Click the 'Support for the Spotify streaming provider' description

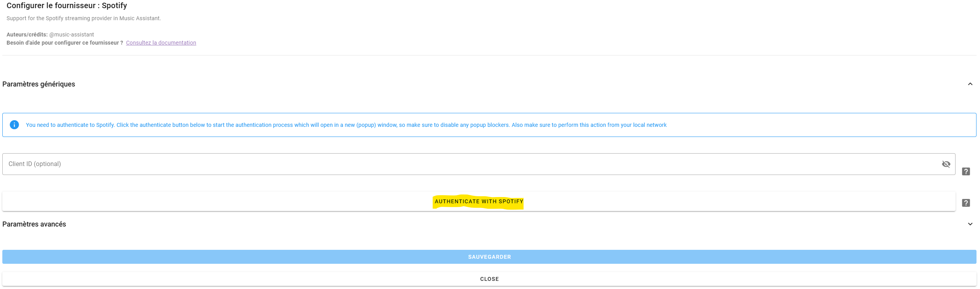point(83,18)
